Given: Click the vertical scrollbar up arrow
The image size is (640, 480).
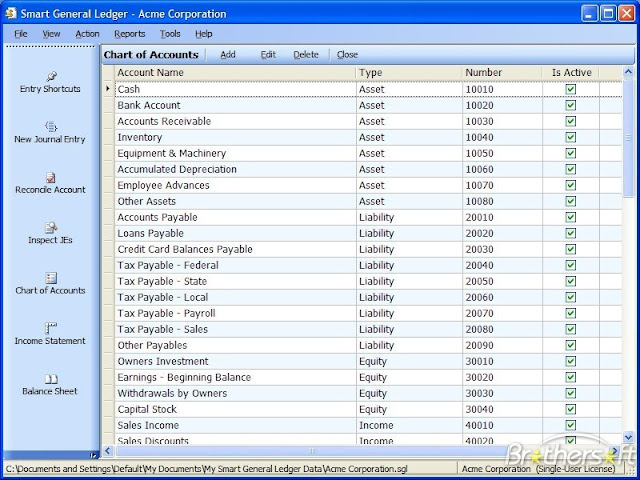Looking at the screenshot, I should (629, 72).
